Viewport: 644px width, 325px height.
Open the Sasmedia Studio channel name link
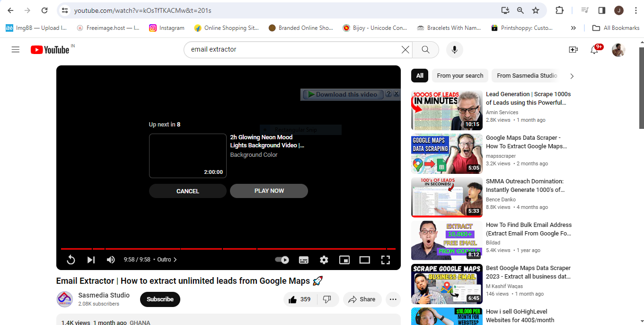(104, 295)
